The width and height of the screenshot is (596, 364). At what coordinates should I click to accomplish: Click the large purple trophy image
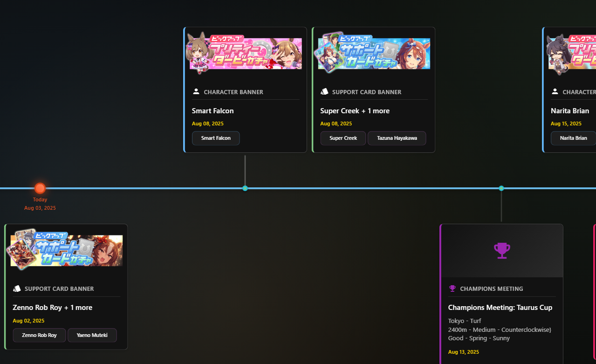tap(502, 251)
